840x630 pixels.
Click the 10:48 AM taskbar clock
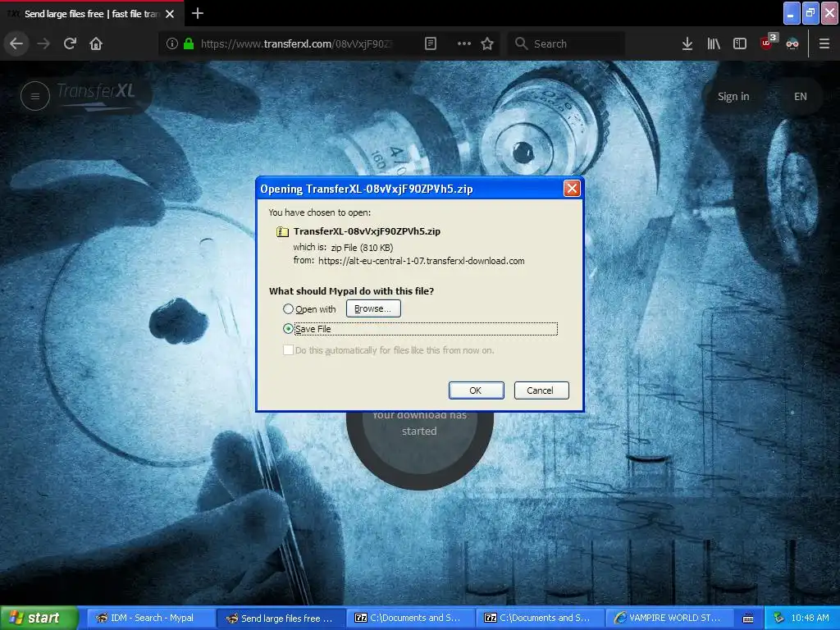tap(810, 619)
